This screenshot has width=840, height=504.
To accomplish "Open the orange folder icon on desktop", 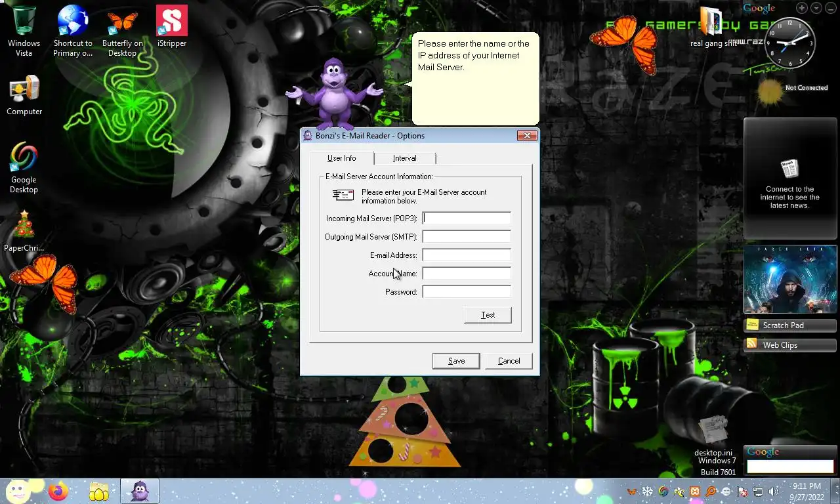I will pos(711,22).
